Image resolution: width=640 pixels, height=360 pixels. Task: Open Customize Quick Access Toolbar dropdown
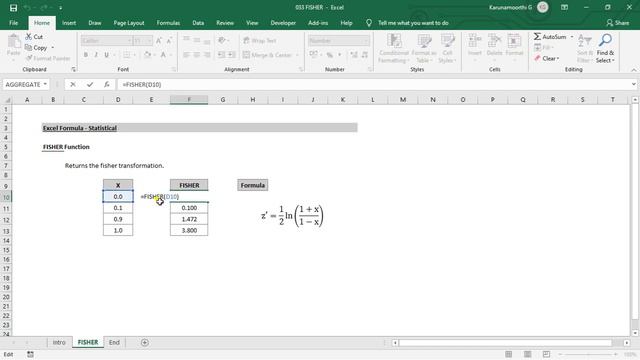click(x=60, y=8)
